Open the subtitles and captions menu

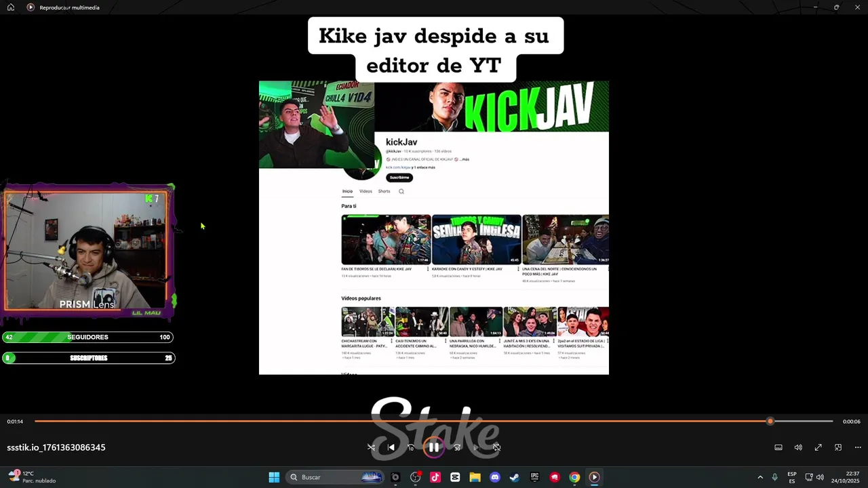point(778,447)
